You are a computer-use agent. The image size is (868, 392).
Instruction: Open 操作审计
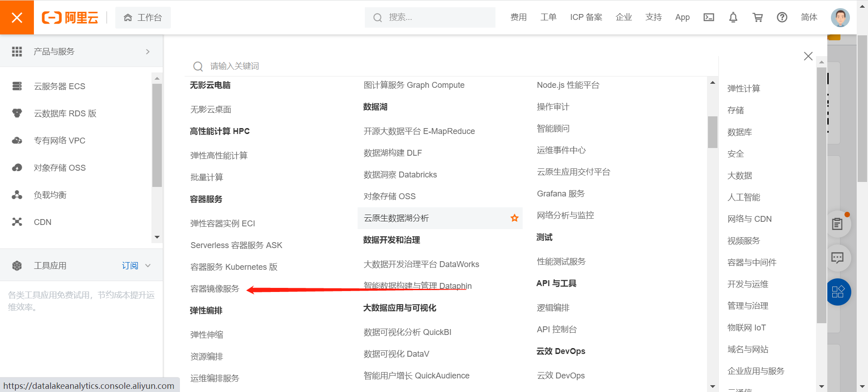point(553,107)
